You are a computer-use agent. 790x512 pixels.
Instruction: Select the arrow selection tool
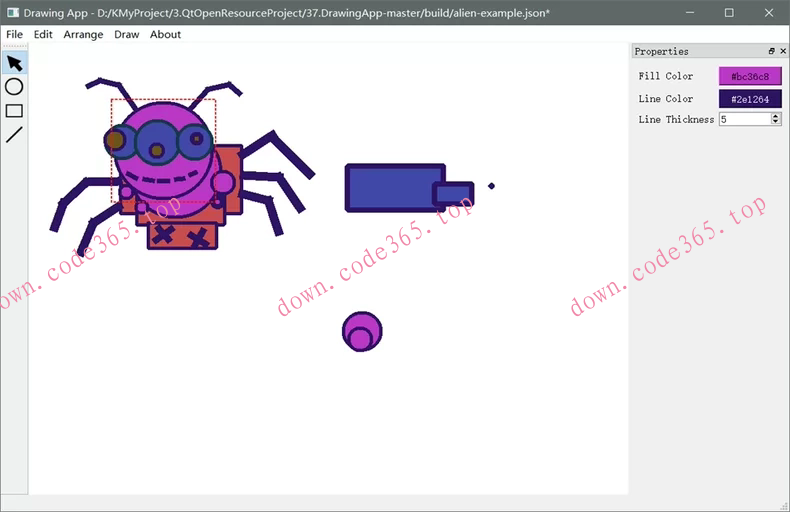(14, 63)
